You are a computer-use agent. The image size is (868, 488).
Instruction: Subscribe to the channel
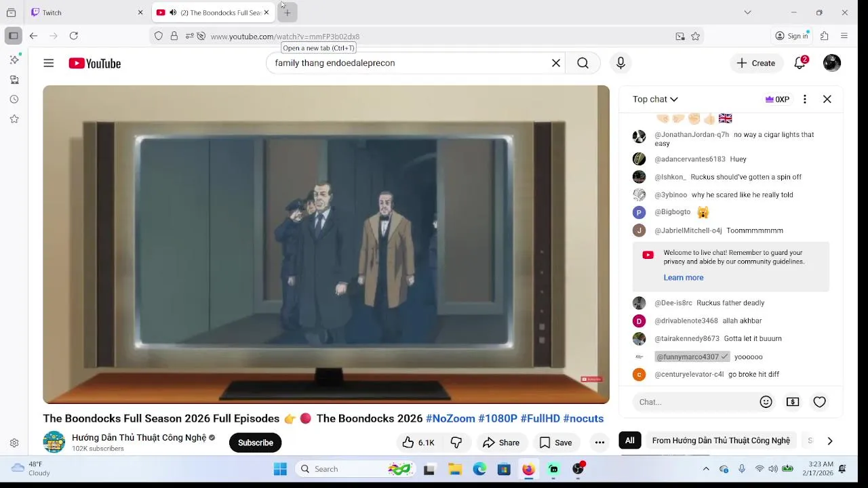coord(256,443)
